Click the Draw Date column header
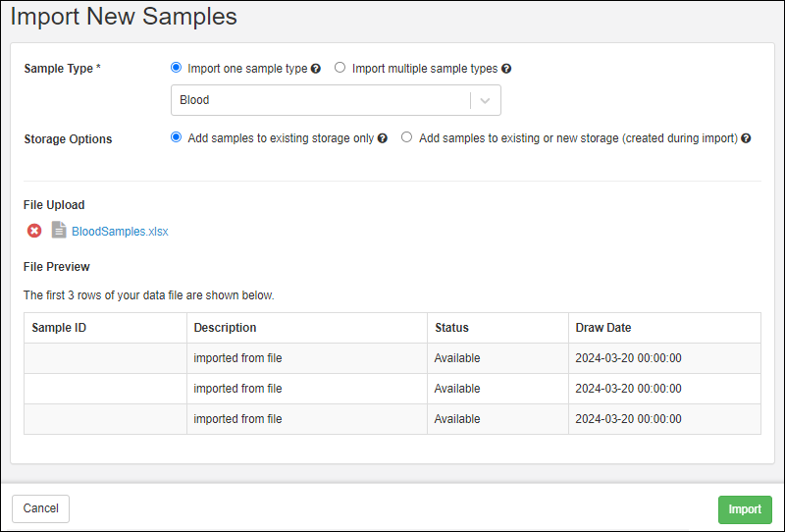Screen dimensions: 785x532 602,328
